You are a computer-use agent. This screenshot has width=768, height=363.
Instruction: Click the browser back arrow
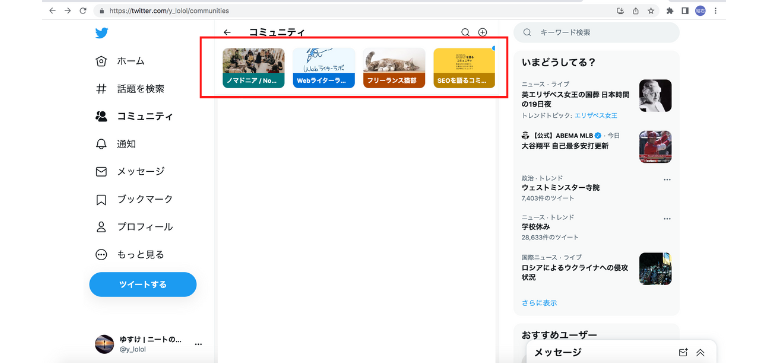pos(52,10)
